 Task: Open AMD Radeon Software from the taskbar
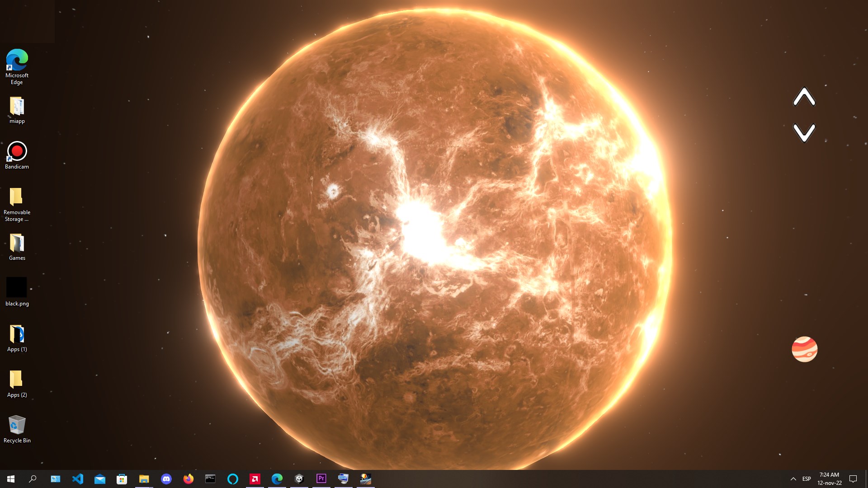pos(255,479)
